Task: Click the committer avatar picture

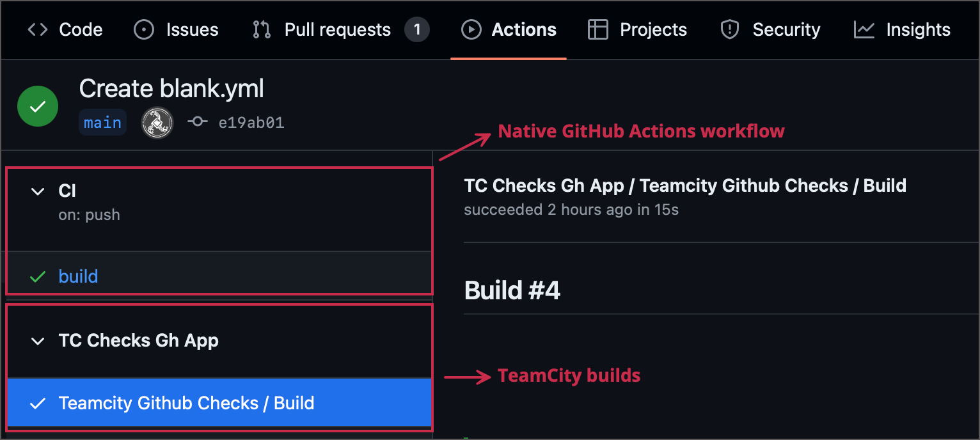Action: click(x=157, y=122)
